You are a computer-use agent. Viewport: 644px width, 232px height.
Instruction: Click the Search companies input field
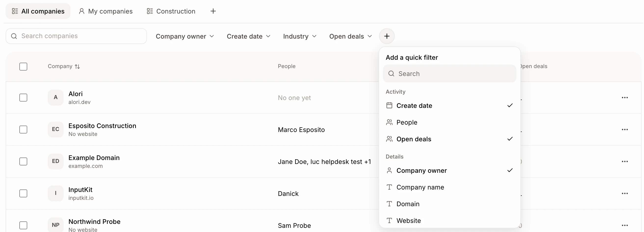click(x=76, y=36)
